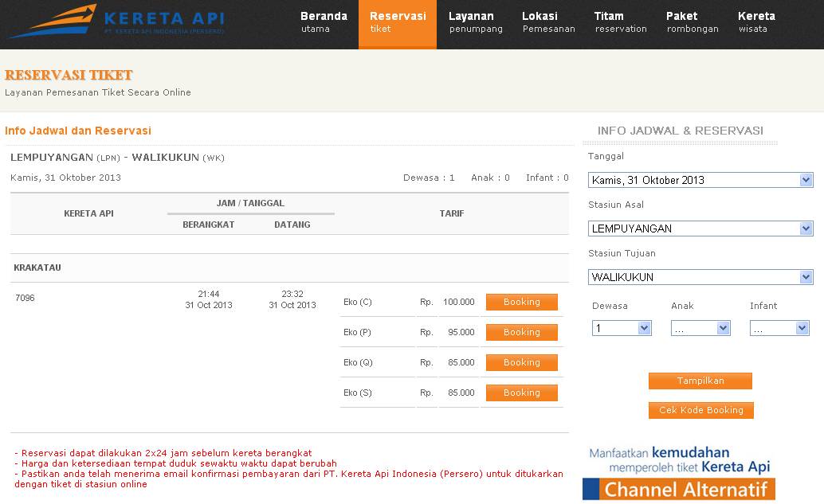This screenshot has height=504, width=824.
Task: Click the TARIF column header
Action: [452, 213]
